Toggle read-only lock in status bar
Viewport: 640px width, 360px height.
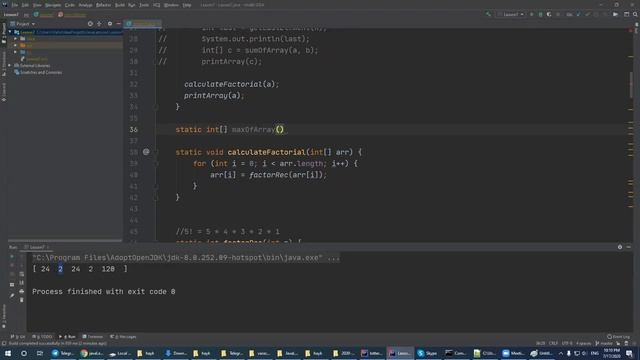[618, 343]
